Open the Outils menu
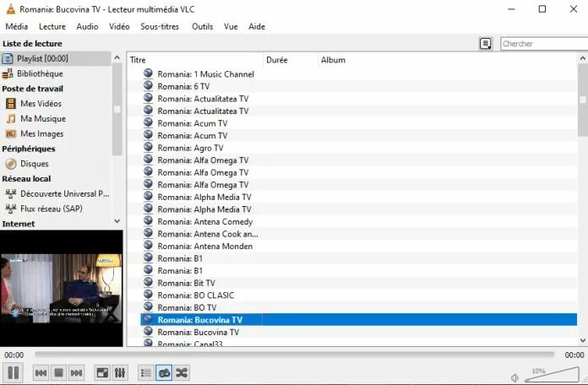 point(203,27)
